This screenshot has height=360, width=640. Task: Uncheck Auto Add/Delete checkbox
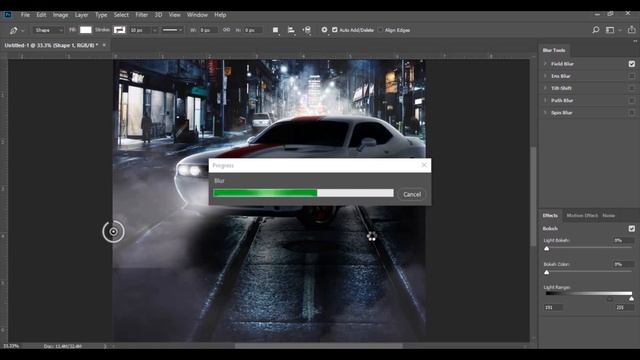point(335,30)
